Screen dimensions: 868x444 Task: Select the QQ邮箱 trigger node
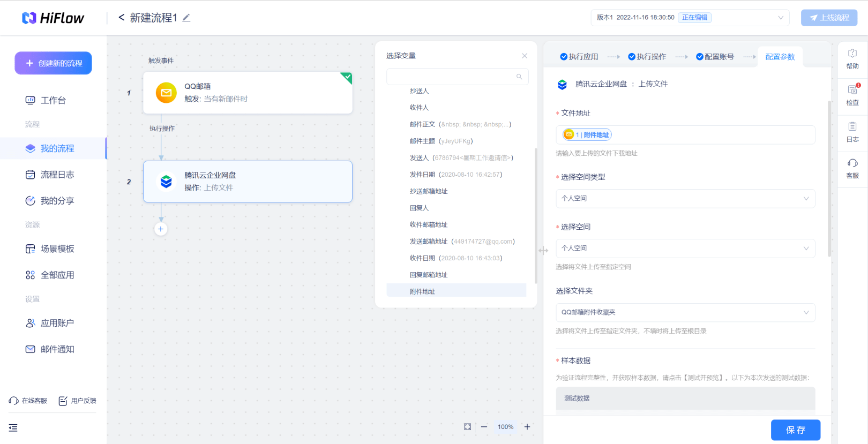248,92
